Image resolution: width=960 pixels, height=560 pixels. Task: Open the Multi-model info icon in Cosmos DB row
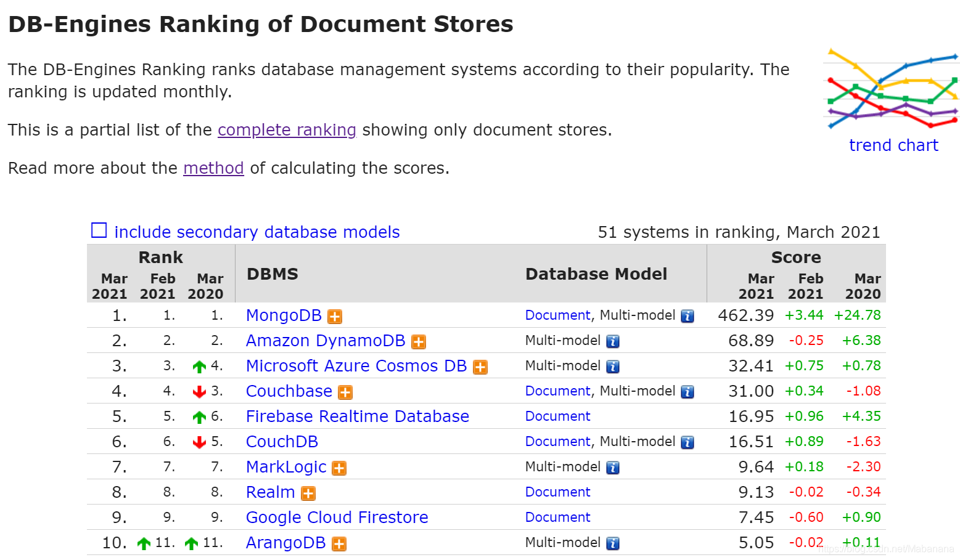pyautogui.click(x=613, y=367)
